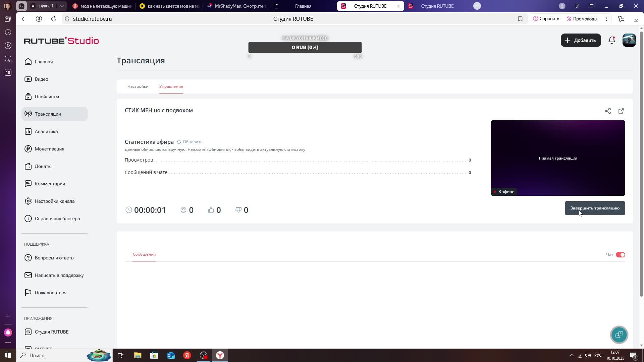Click the 0 RUB donation progress bar
This screenshot has width=644, height=362.
305,47
